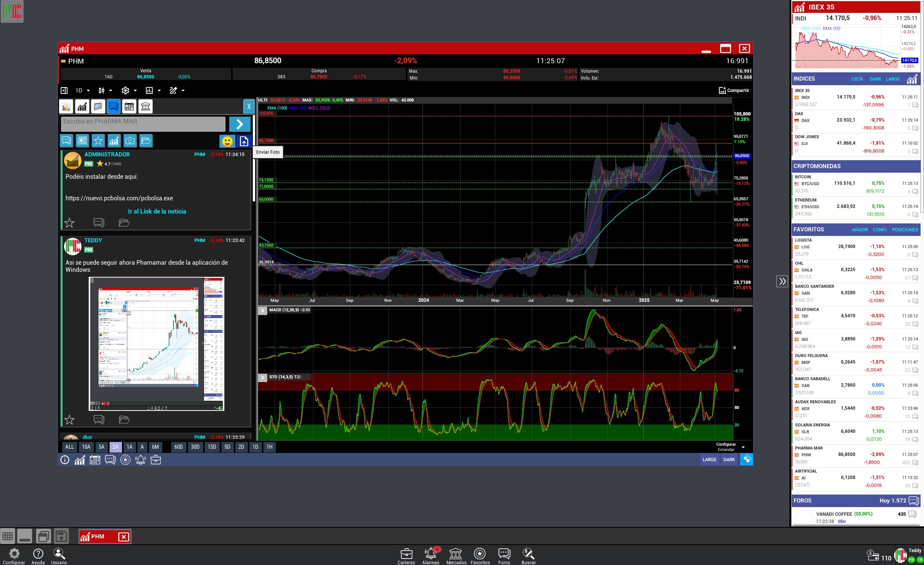Viewport: 924px width, 565px height.
Task: Open the emoji picker smiley icon
Action: point(227,141)
